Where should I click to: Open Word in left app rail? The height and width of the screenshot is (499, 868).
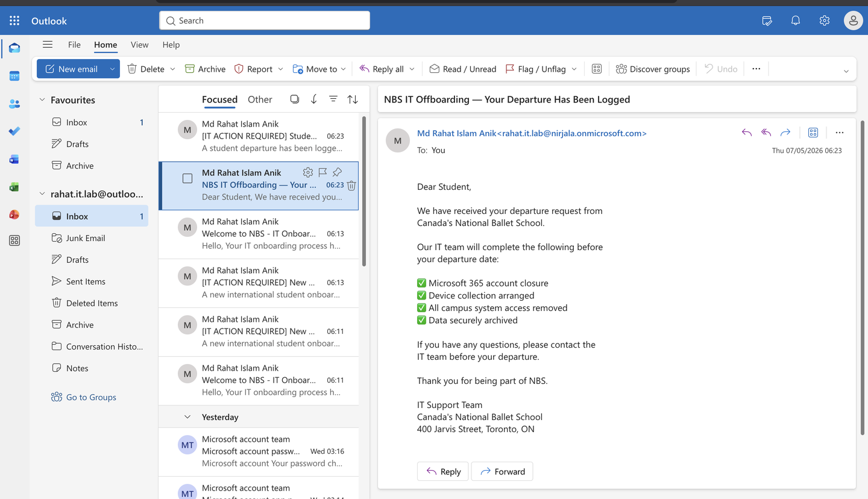(14, 159)
